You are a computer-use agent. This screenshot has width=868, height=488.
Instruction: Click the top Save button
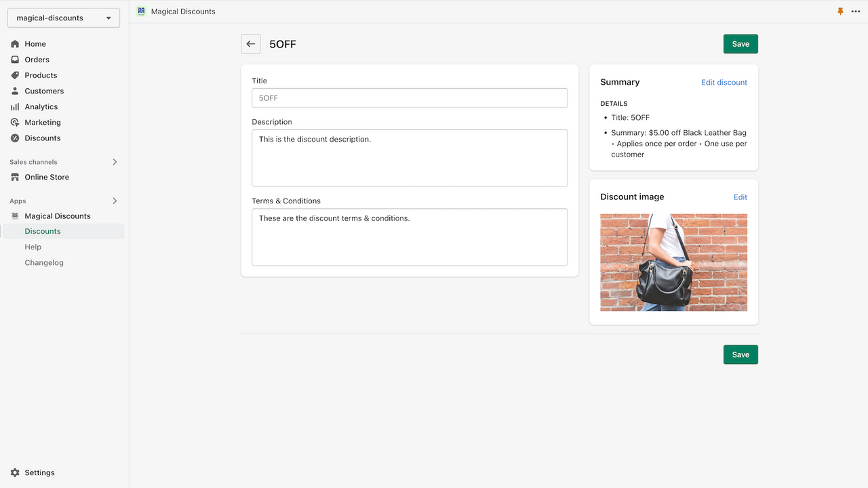741,44
